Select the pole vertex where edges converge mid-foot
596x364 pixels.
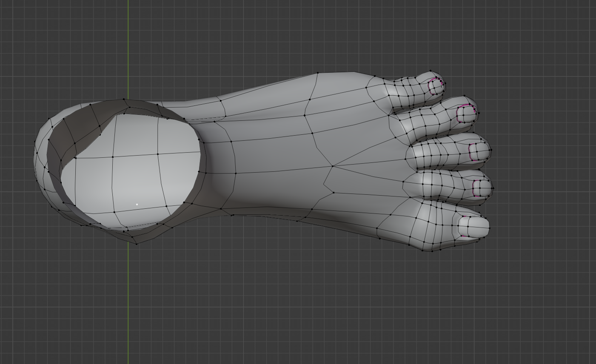(332, 166)
